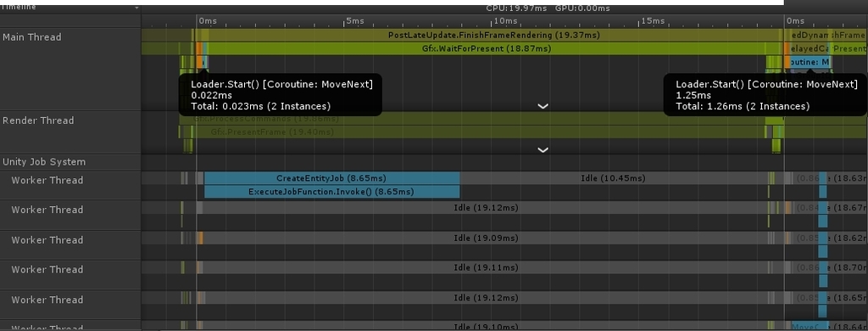
Task: Click the Idle (18.70ms) sample in next frame
Action: click(847, 267)
